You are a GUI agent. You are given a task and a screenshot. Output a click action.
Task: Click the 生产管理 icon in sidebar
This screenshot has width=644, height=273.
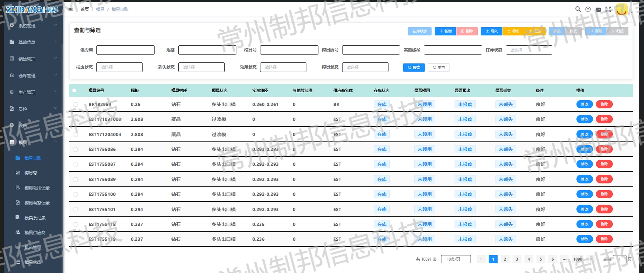tap(12, 92)
